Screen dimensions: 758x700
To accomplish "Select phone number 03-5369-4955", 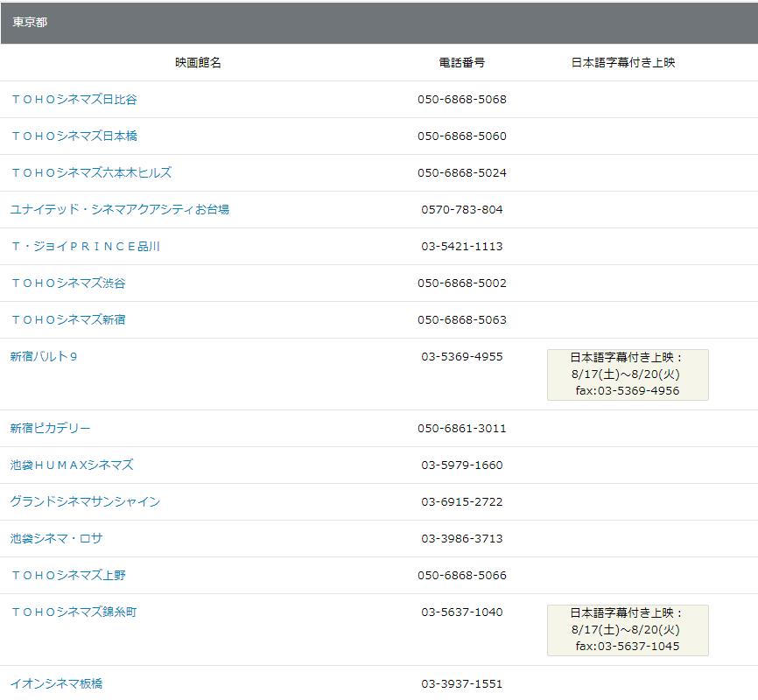I will tap(461, 356).
